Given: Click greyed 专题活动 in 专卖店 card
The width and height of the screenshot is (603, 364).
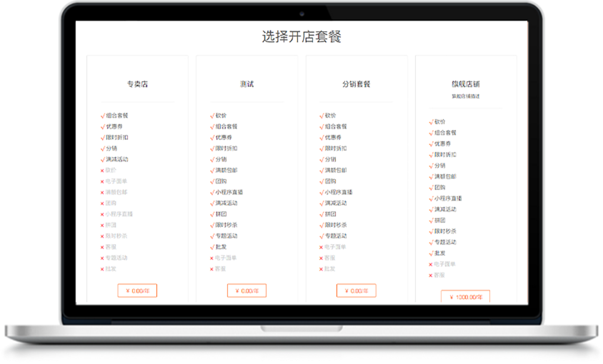Looking at the screenshot, I should [116, 258].
